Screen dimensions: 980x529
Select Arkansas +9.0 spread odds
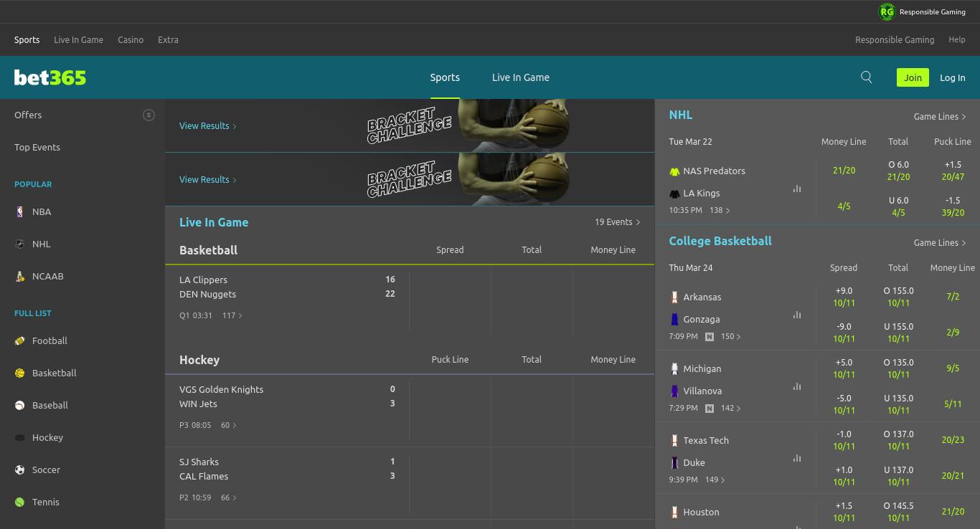[844, 297]
